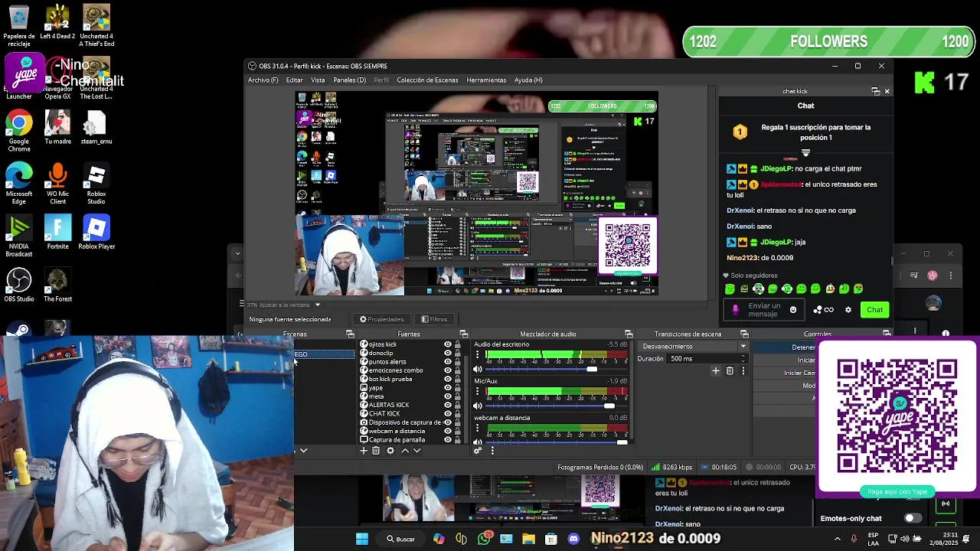The image size is (980, 551).
Task: Click delete source trash icon in Fuentes
Action: tap(376, 451)
